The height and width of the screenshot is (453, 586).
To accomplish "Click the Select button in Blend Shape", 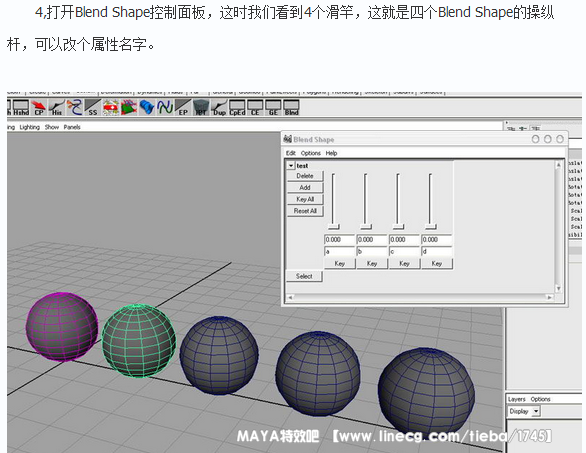I will point(304,276).
